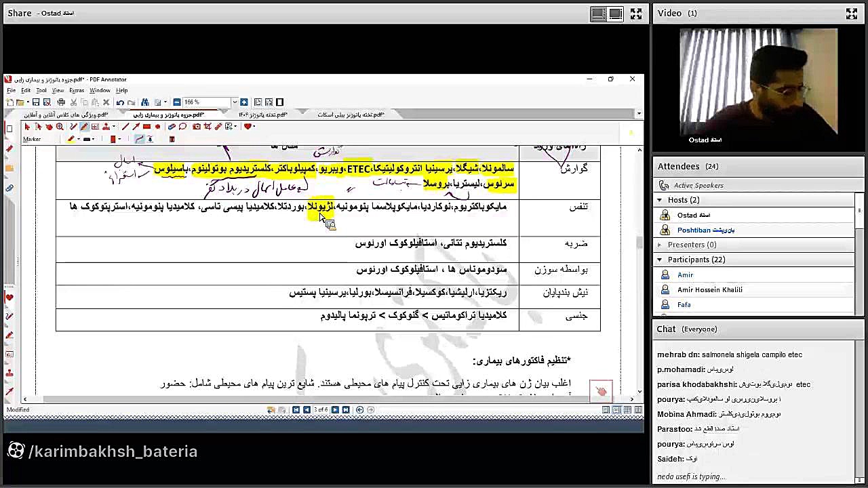Image resolution: width=868 pixels, height=488 pixels.
Task: Select the arrow drawing tool
Action: pyautogui.click(x=136, y=127)
